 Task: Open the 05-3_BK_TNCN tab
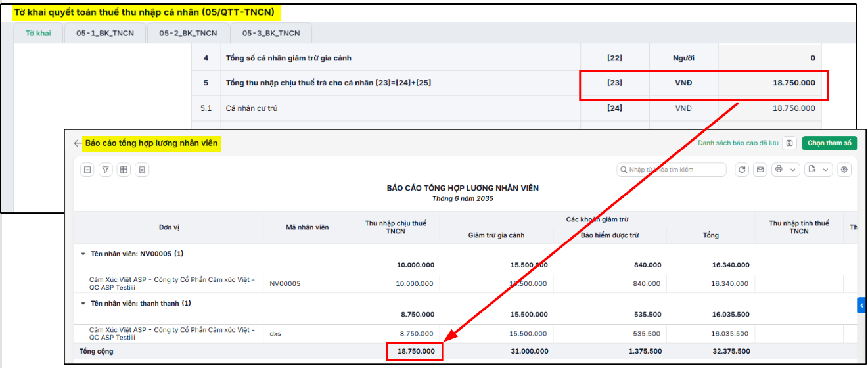click(271, 33)
